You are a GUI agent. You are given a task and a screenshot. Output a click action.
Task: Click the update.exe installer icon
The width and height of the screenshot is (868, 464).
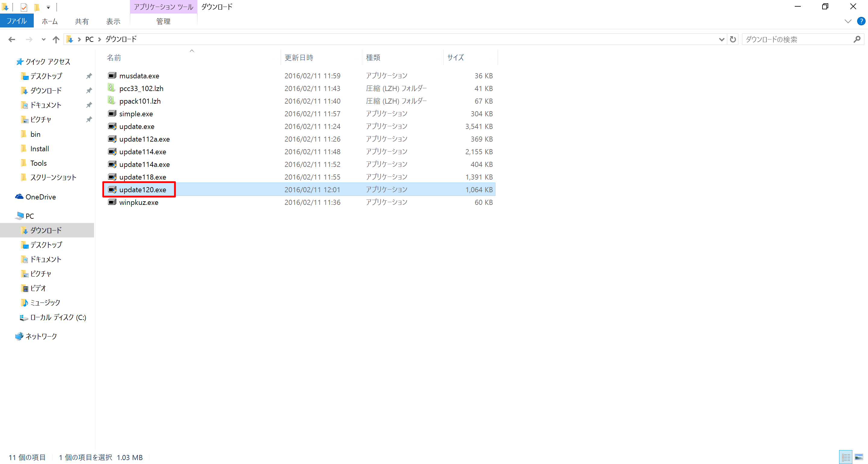112,126
